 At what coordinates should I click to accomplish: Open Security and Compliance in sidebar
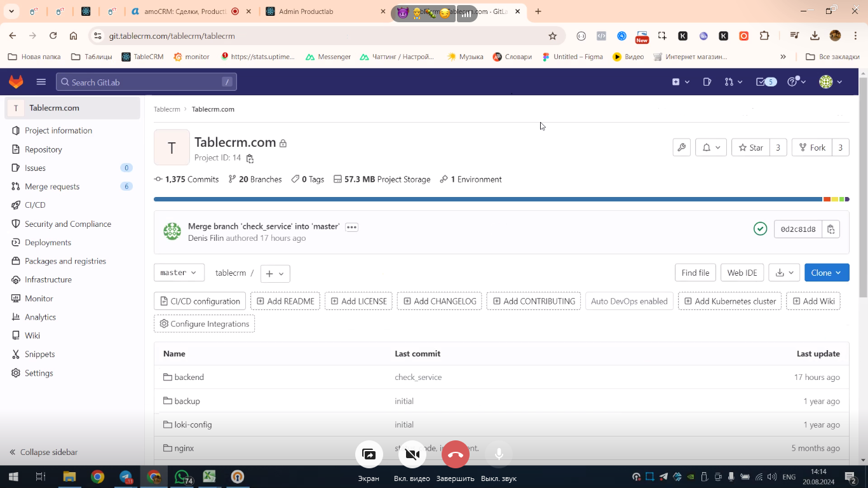[72, 224]
